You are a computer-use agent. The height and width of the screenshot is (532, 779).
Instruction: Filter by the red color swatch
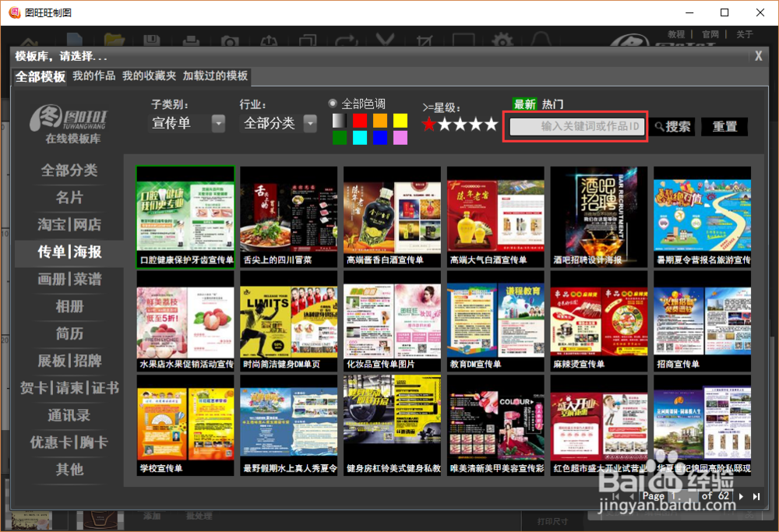[x=360, y=121]
